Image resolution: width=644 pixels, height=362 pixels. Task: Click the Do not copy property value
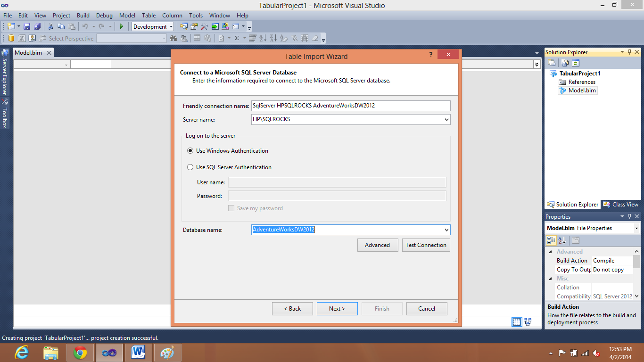coord(612,270)
